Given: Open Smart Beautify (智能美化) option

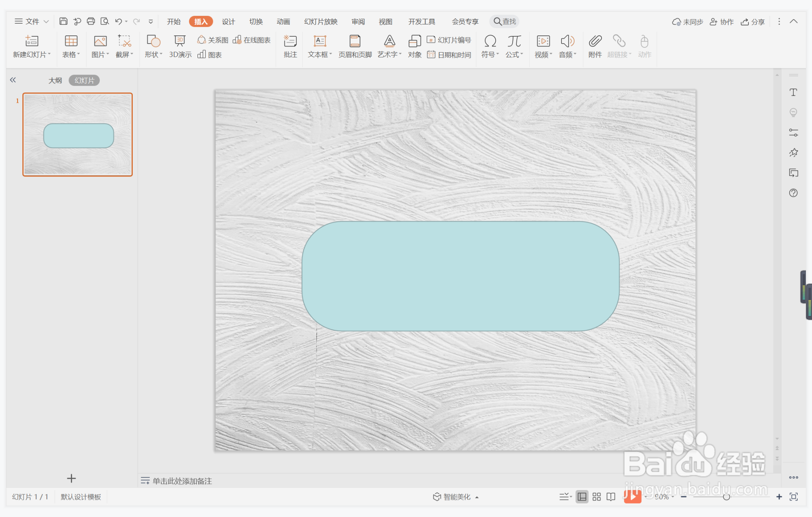Looking at the screenshot, I should click(x=456, y=497).
